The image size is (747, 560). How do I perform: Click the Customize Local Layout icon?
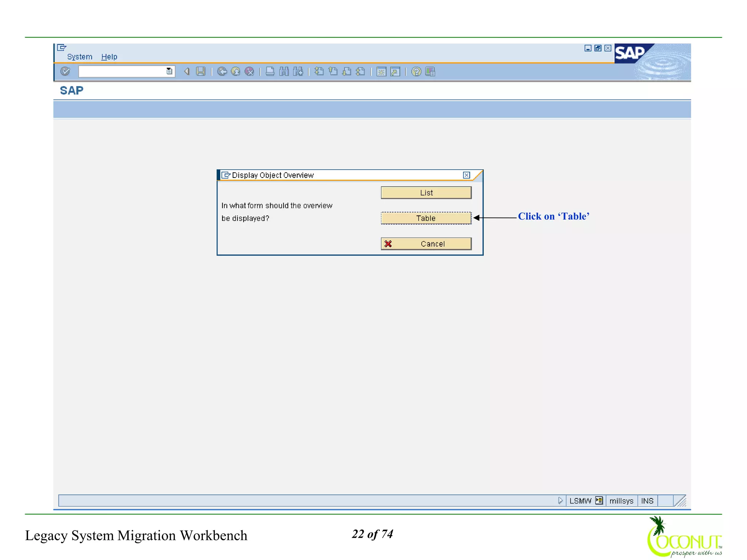coord(430,71)
